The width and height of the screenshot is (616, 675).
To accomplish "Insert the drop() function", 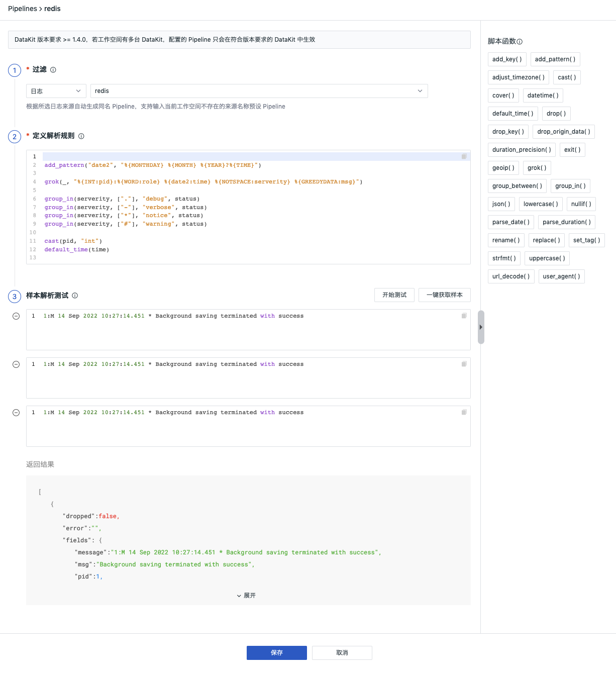I will pos(556,114).
